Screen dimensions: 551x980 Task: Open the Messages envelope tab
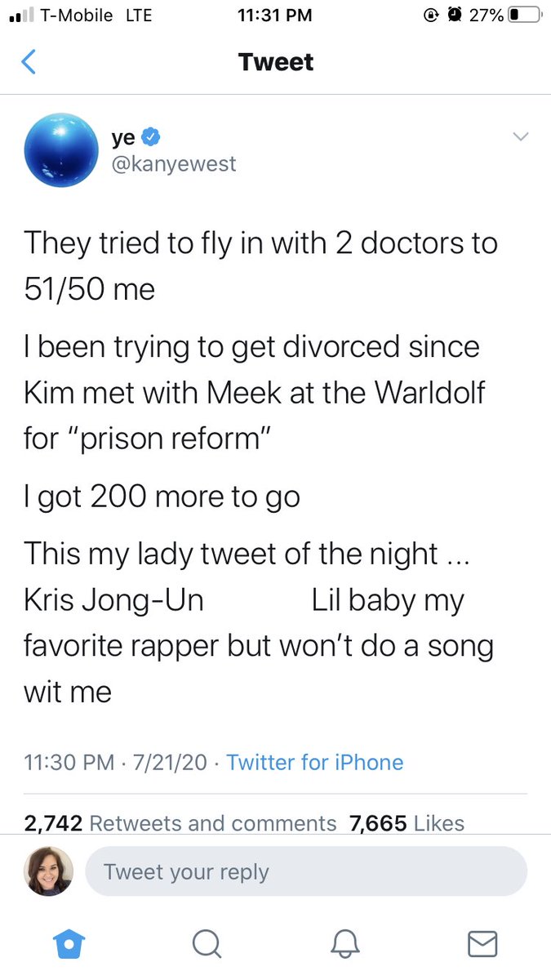pos(482,943)
